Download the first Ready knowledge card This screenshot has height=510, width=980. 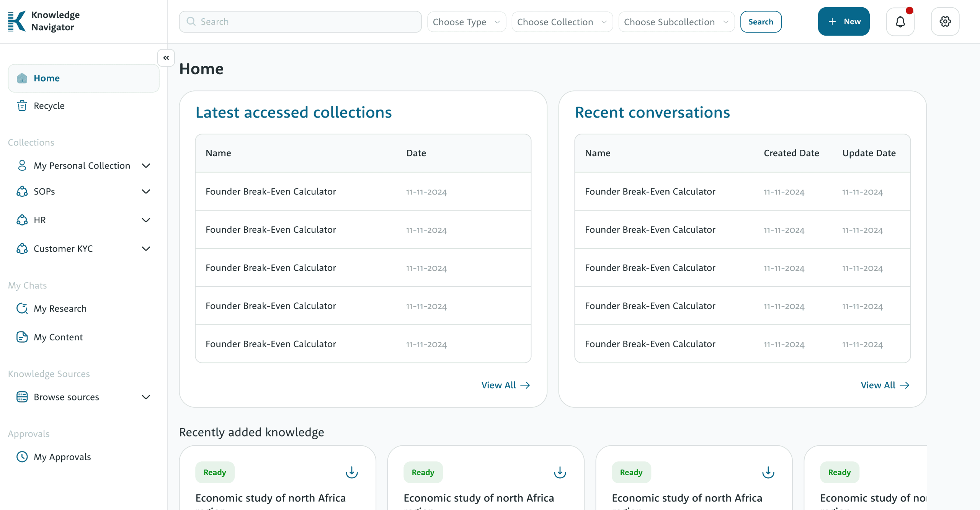click(x=351, y=472)
